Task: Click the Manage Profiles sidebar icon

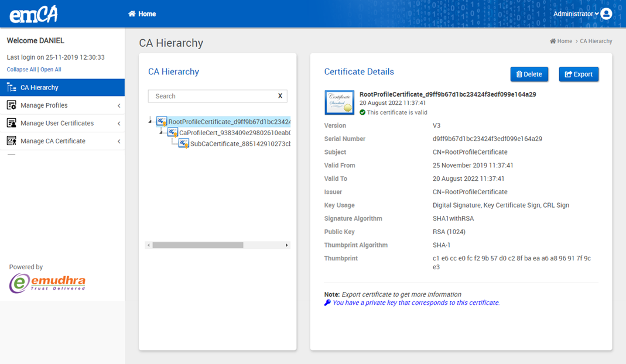Action: [x=11, y=105]
